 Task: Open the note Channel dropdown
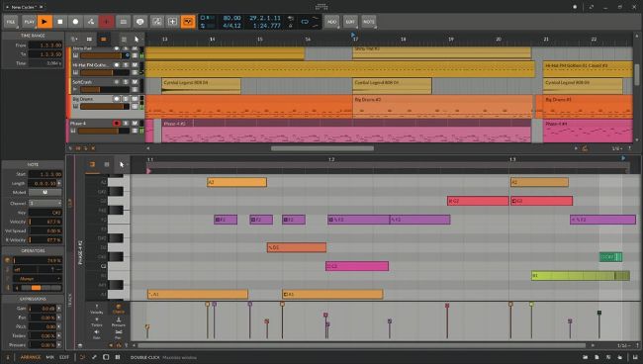click(x=46, y=203)
